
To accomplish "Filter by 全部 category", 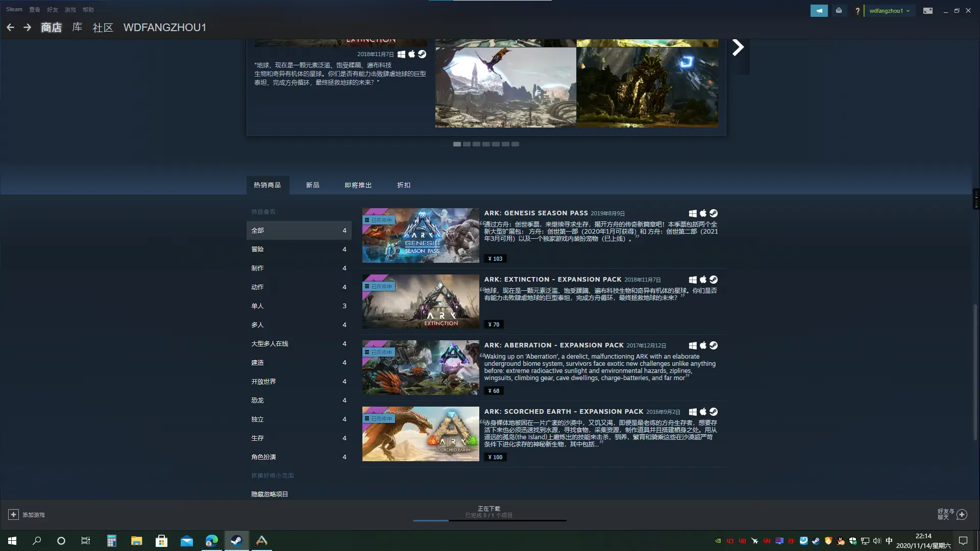I will pyautogui.click(x=299, y=231).
